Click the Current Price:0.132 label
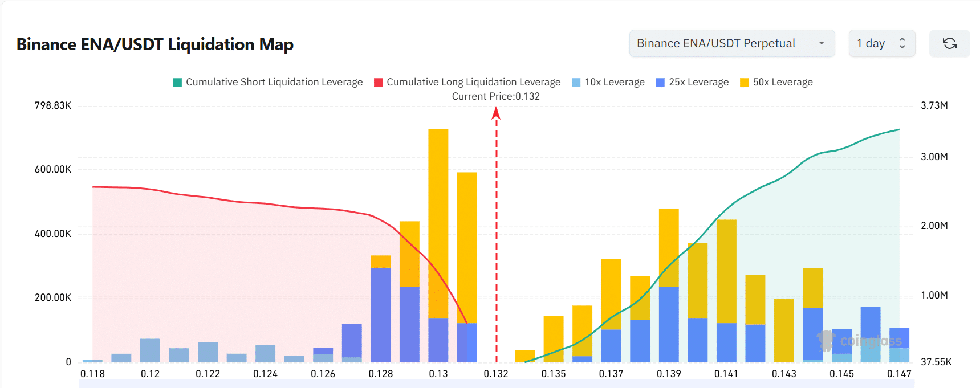980x388 pixels. pyautogui.click(x=495, y=96)
